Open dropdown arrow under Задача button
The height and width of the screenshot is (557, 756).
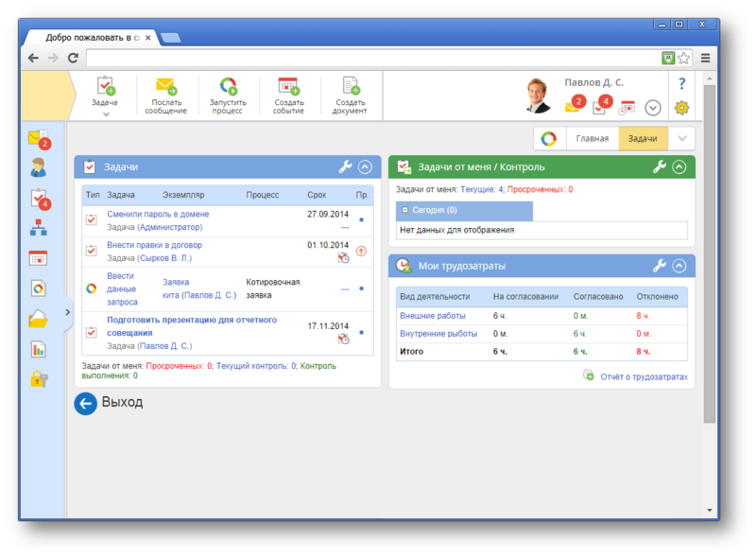[x=106, y=114]
